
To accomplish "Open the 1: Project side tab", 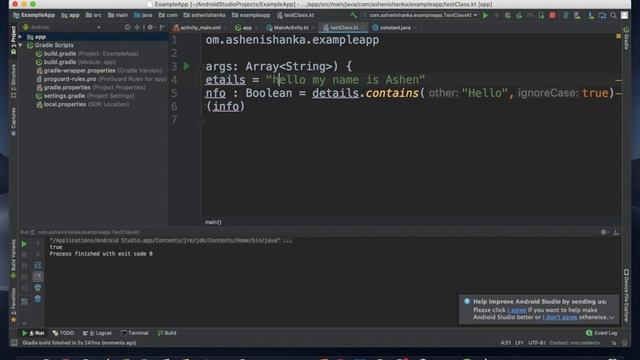I will click(13, 41).
